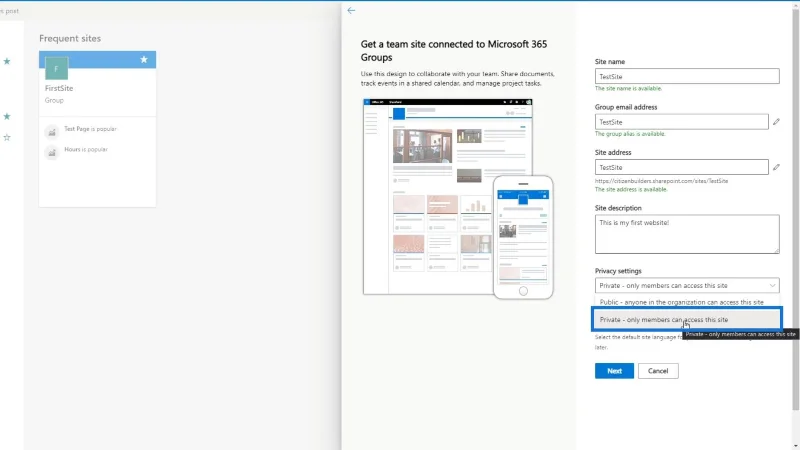This screenshot has height=450, width=800.
Task: Focus the Group email address field
Action: tap(682, 121)
